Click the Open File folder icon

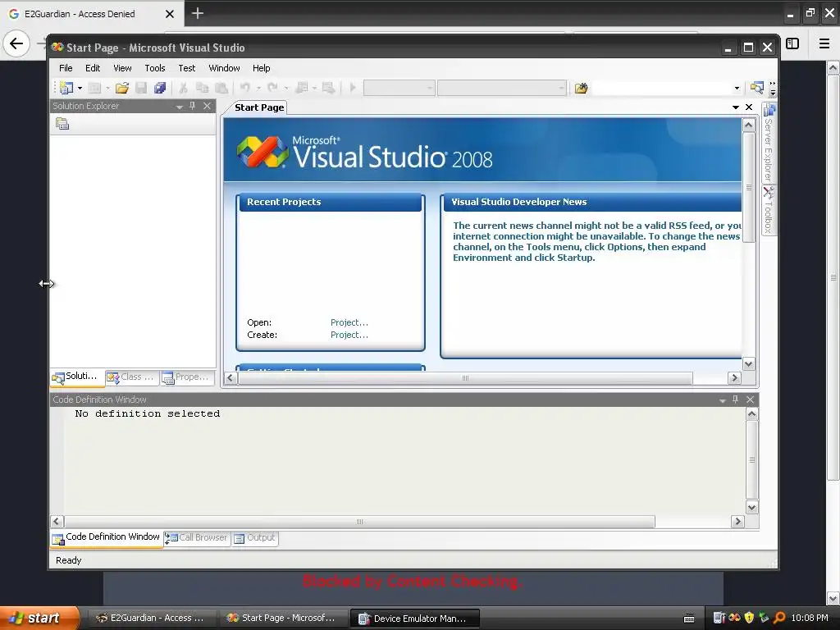pyautogui.click(x=122, y=88)
